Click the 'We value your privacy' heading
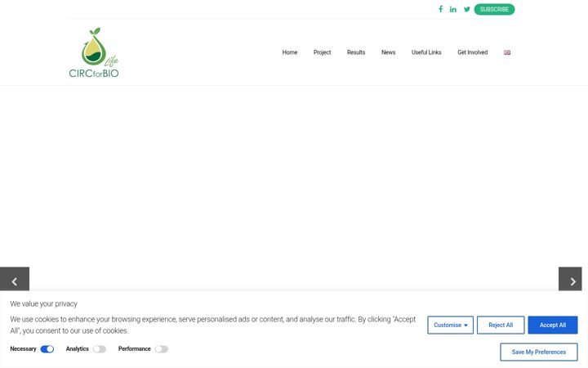Screen dimensions: 588x368 43,303
